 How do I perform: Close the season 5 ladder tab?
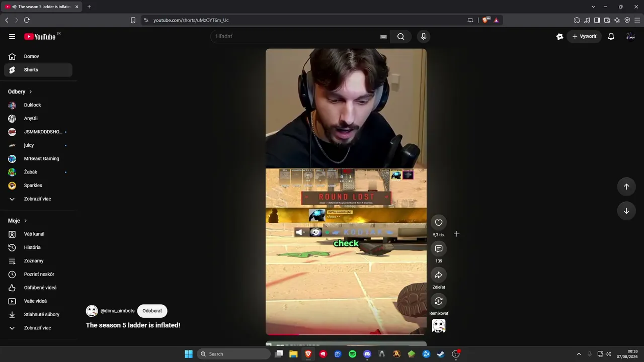(77, 7)
